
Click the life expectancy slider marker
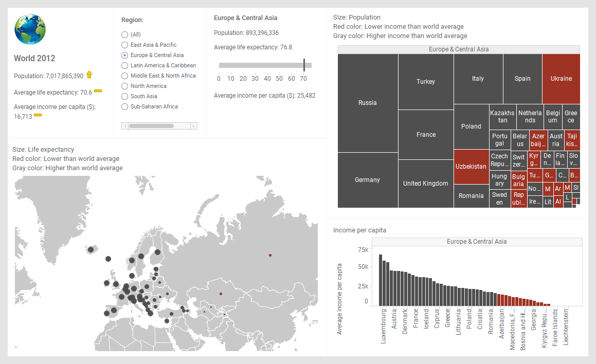[x=304, y=65]
